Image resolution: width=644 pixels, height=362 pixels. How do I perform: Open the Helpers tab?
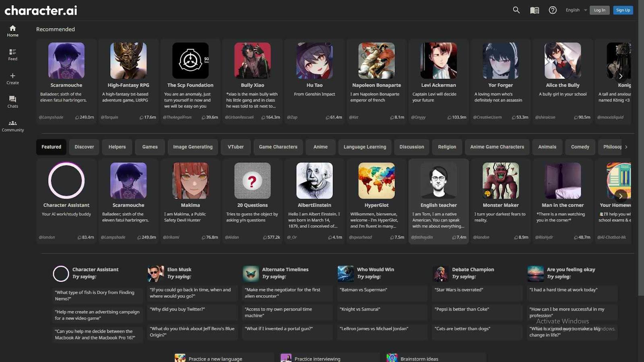pos(117,147)
